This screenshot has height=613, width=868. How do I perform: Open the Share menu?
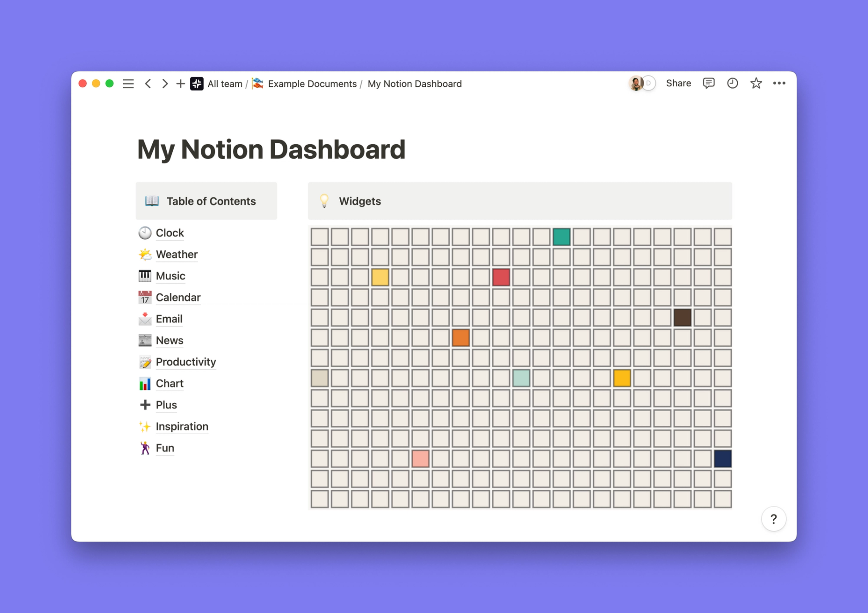(678, 83)
